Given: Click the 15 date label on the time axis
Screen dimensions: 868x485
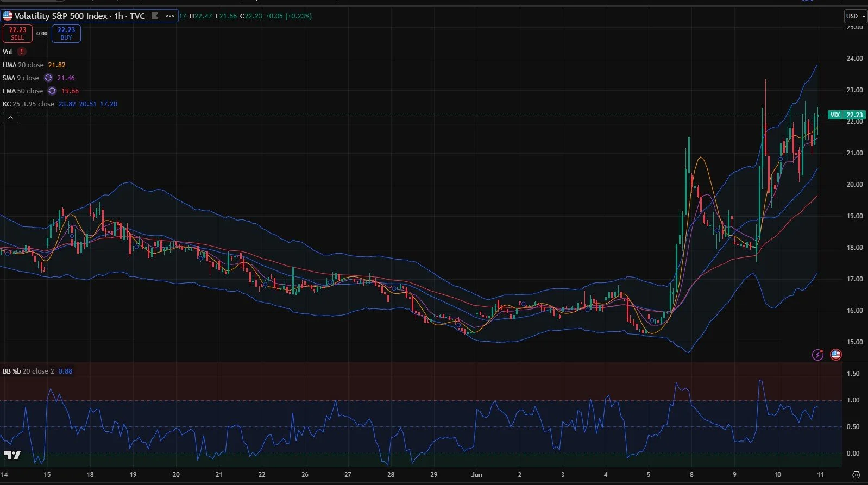Looking at the screenshot, I should click(x=47, y=475).
